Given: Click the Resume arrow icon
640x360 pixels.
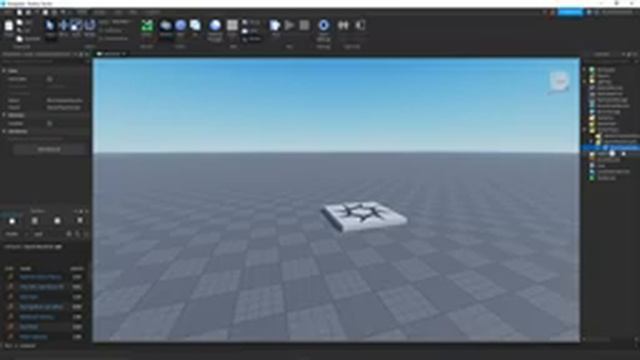Looking at the screenshot, I should coord(289,25).
